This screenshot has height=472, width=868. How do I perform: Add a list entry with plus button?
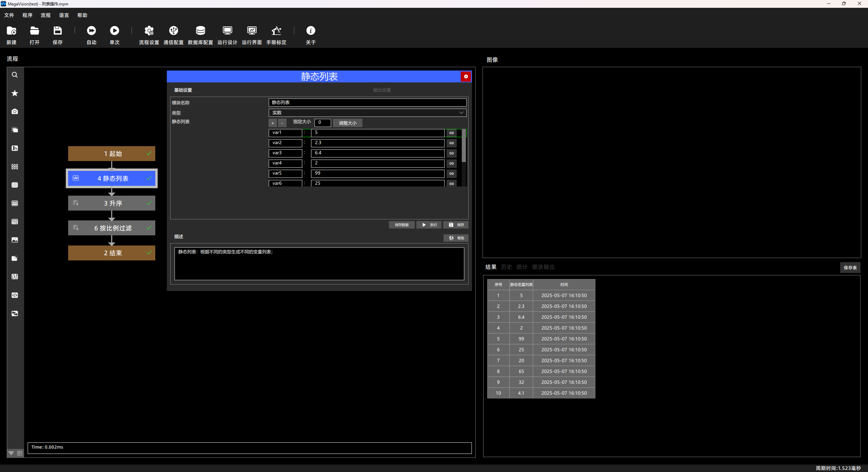273,123
